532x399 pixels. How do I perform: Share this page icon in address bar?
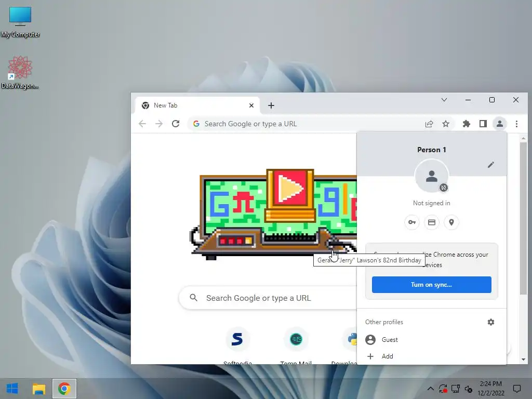point(429,124)
